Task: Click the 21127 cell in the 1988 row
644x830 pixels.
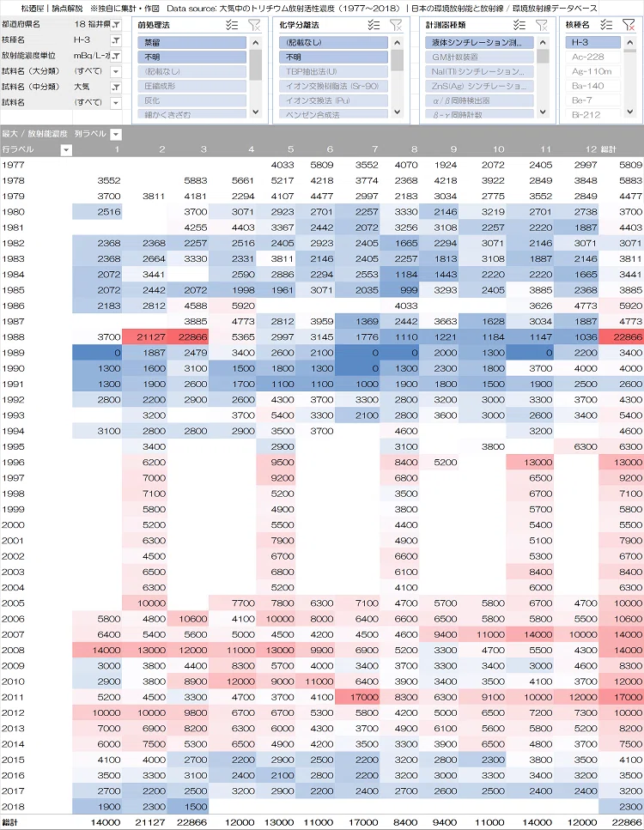Action: coord(144,336)
